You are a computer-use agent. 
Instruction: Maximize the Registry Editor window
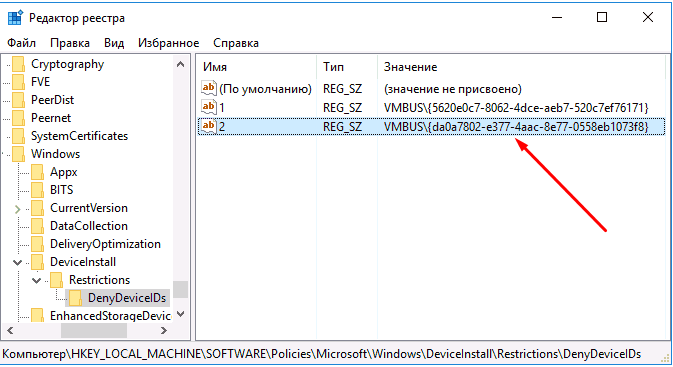pos(602,18)
